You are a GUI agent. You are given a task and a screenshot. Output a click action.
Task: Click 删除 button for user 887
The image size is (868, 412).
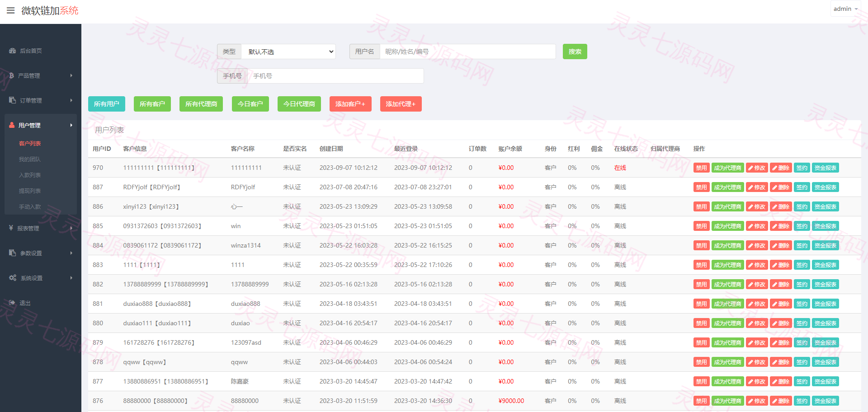781,187
